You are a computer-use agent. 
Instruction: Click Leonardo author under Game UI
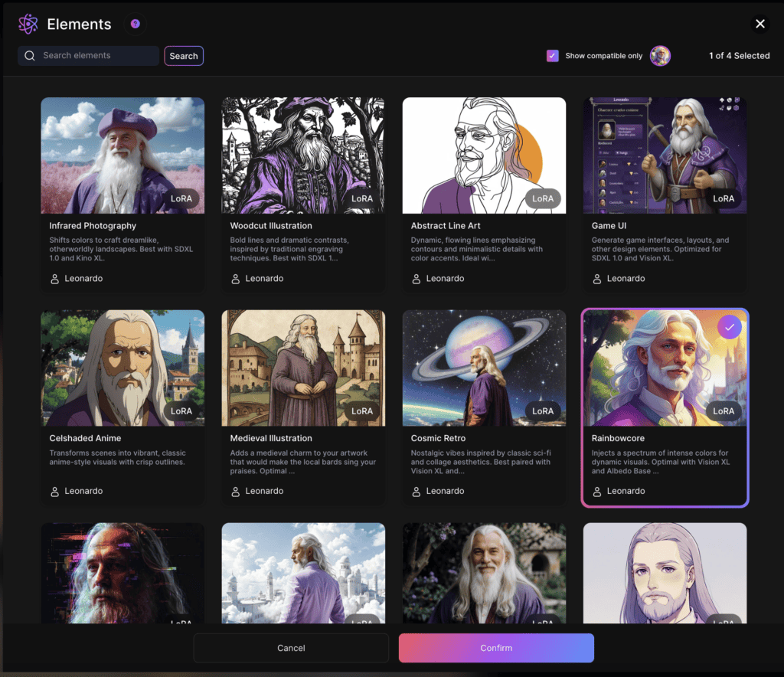[x=619, y=279]
